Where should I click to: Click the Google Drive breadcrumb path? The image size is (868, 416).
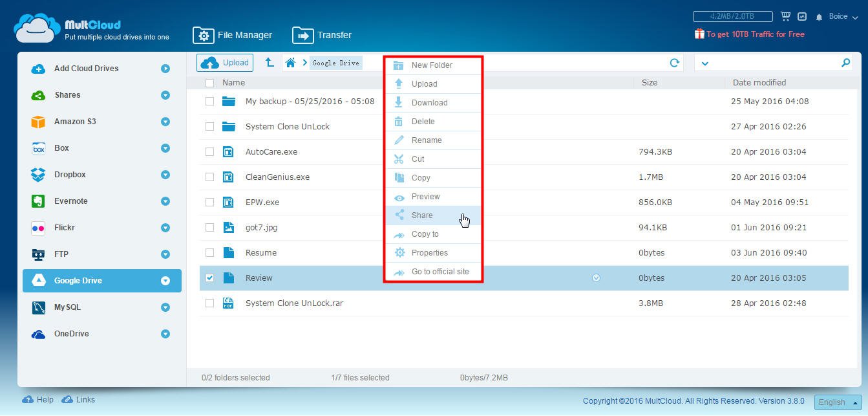pos(335,63)
